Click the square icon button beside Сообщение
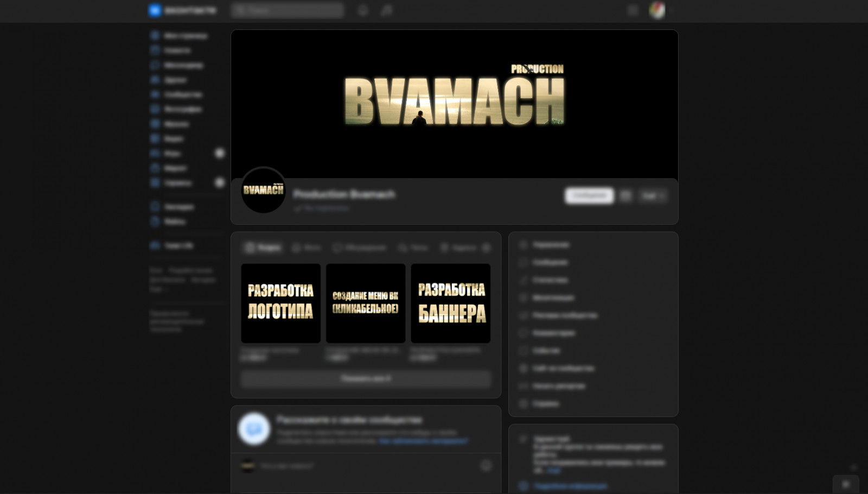 click(x=626, y=195)
